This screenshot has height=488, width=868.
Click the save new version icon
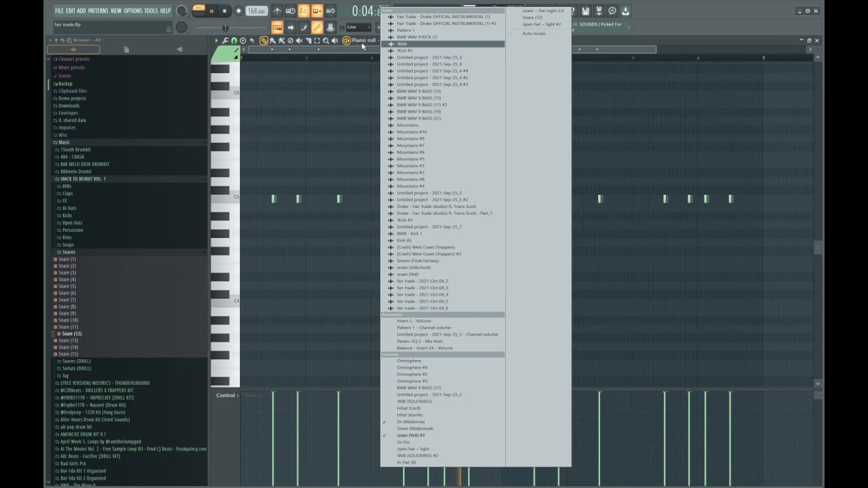(599, 11)
